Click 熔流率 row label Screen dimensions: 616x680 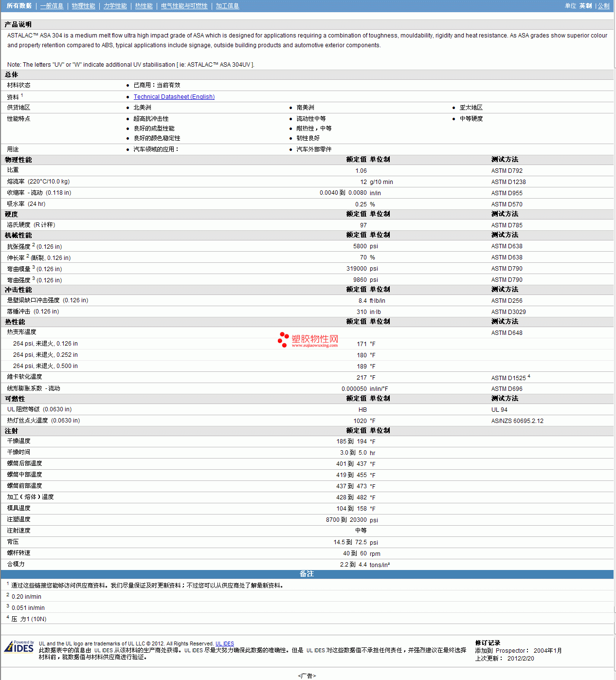pos(38,182)
